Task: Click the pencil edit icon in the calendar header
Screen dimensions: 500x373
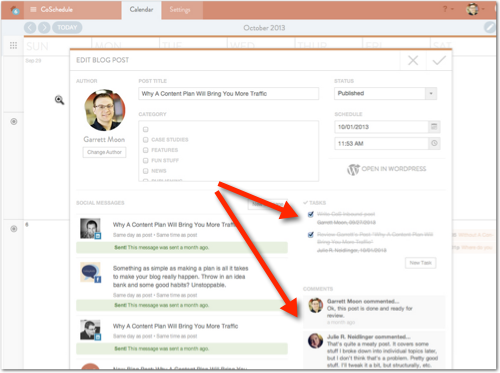Action: point(490,27)
